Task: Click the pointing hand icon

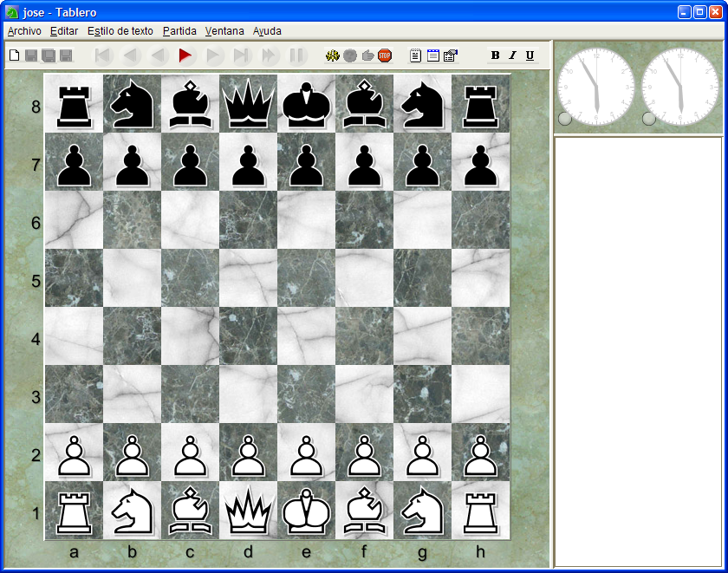Action: pyautogui.click(x=367, y=55)
